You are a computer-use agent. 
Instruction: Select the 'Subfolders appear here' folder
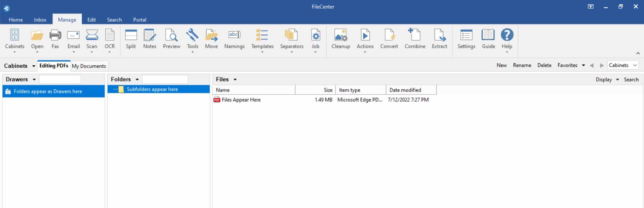pyautogui.click(x=159, y=89)
